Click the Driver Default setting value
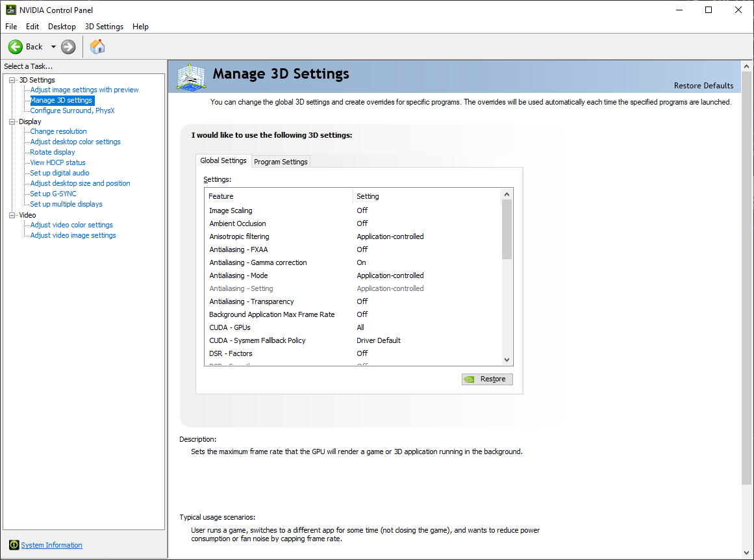This screenshot has height=560, width=754. pos(379,340)
